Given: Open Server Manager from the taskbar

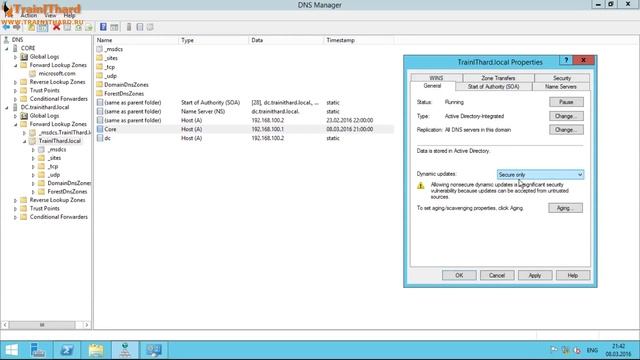Looking at the screenshot, I should tap(38, 350).
